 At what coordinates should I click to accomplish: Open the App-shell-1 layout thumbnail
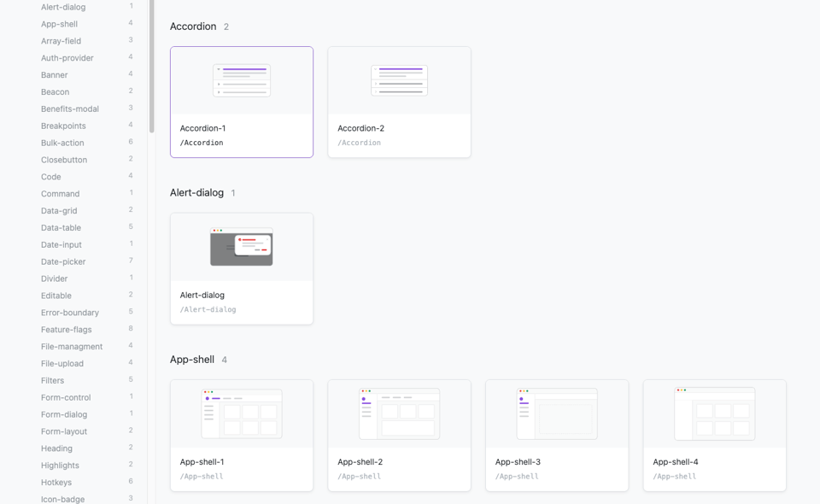click(242, 413)
